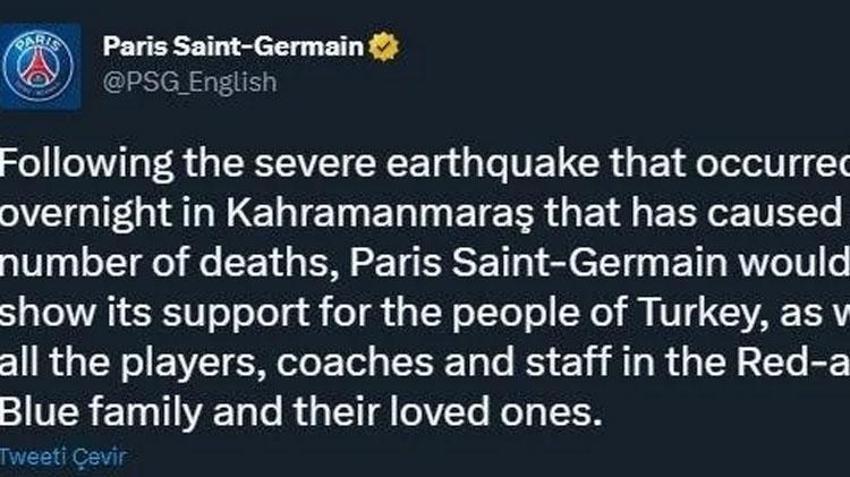Open the Paris Saint-Germain profile avatar
Viewport: 850px width, 477px height.
[39, 67]
